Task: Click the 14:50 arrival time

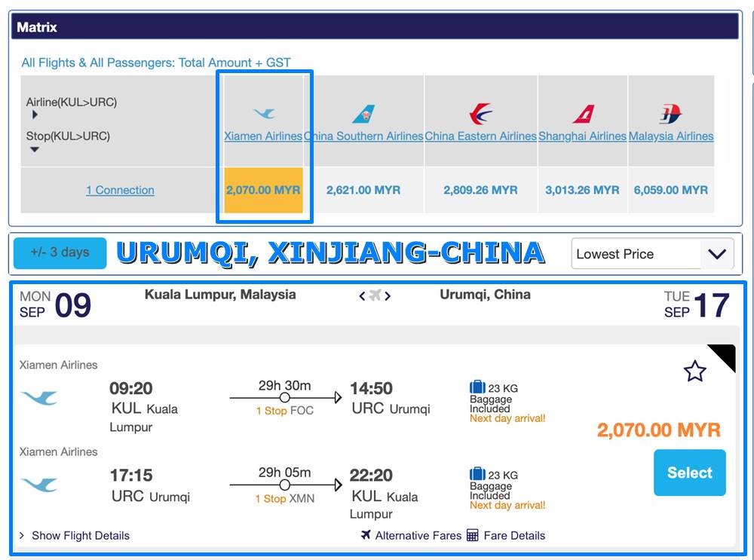Action: (x=371, y=388)
